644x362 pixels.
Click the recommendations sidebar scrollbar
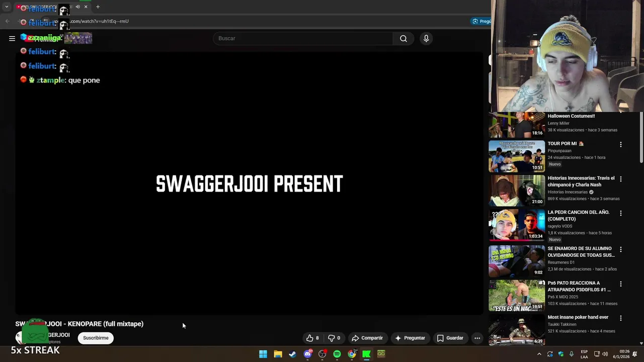(x=641, y=137)
